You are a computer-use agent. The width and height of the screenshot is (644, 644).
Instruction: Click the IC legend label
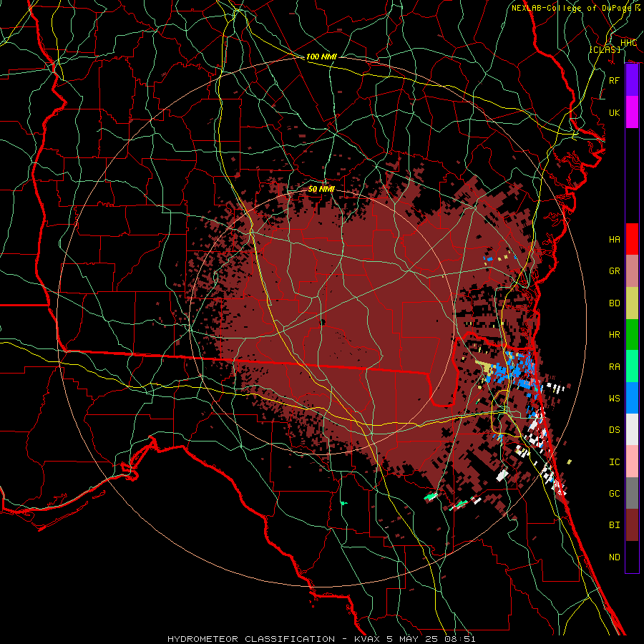(615, 462)
